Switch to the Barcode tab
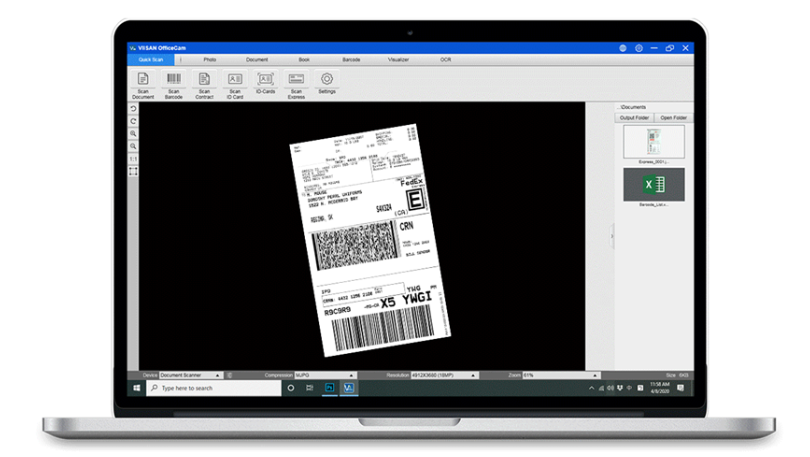The width and height of the screenshot is (810, 457). [351, 60]
